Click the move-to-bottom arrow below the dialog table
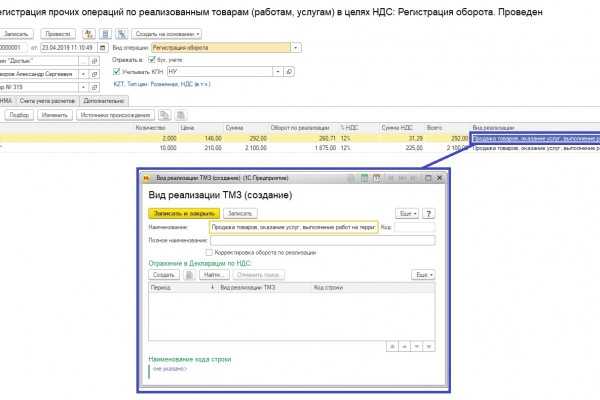The image size is (600, 400). pos(429,347)
